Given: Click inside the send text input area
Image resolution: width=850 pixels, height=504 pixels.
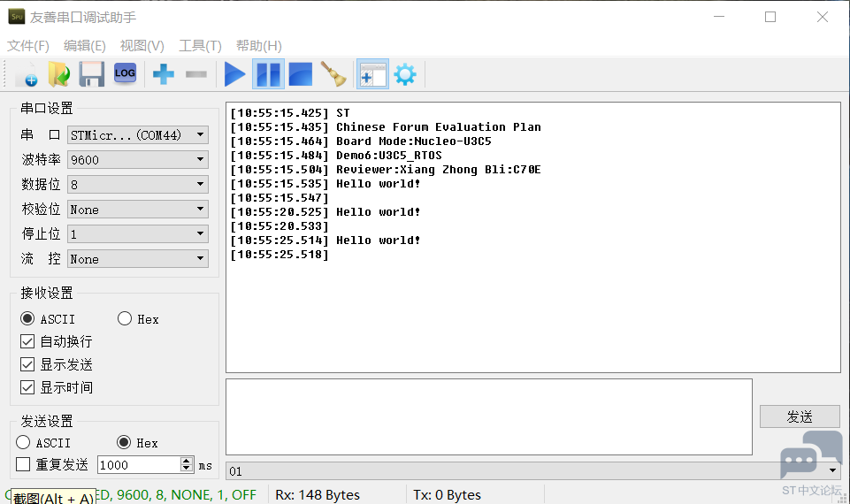Looking at the screenshot, I should (489, 416).
